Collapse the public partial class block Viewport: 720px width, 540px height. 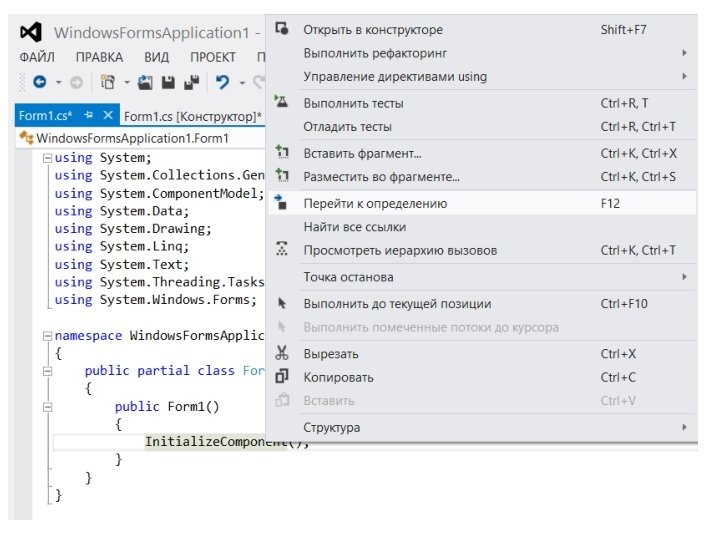(x=47, y=371)
